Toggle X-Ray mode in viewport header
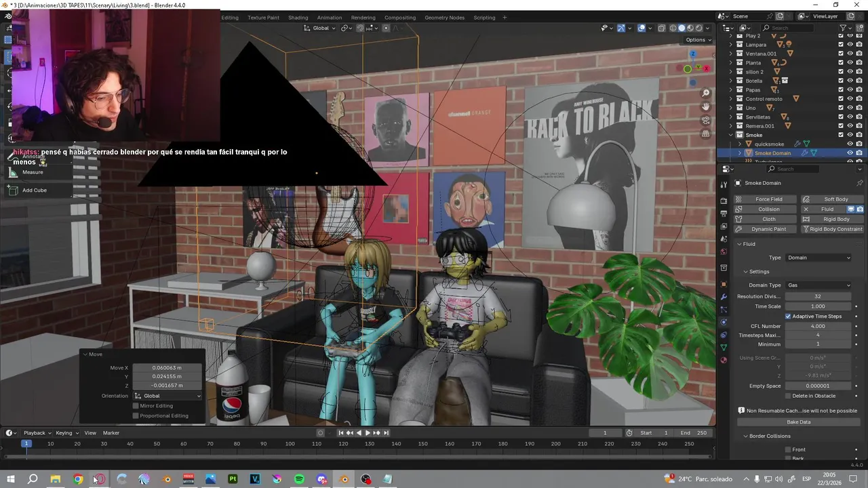 click(x=662, y=28)
